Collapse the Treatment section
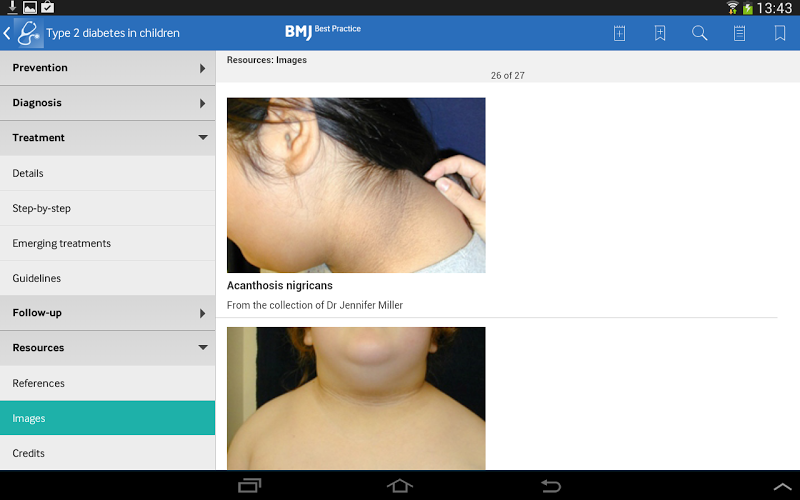 108,138
